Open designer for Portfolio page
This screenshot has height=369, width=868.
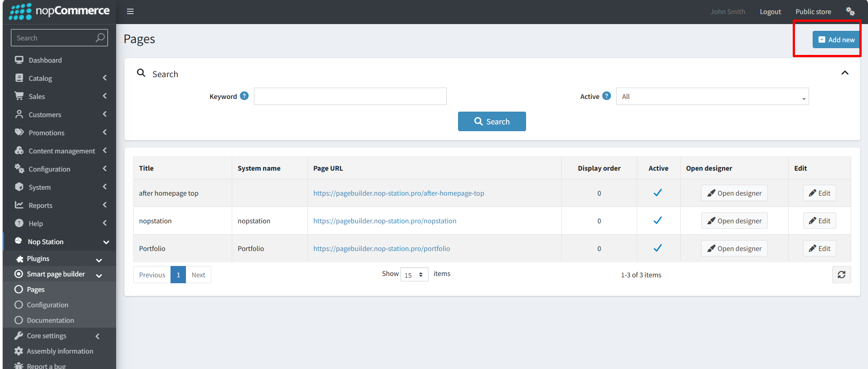click(734, 248)
